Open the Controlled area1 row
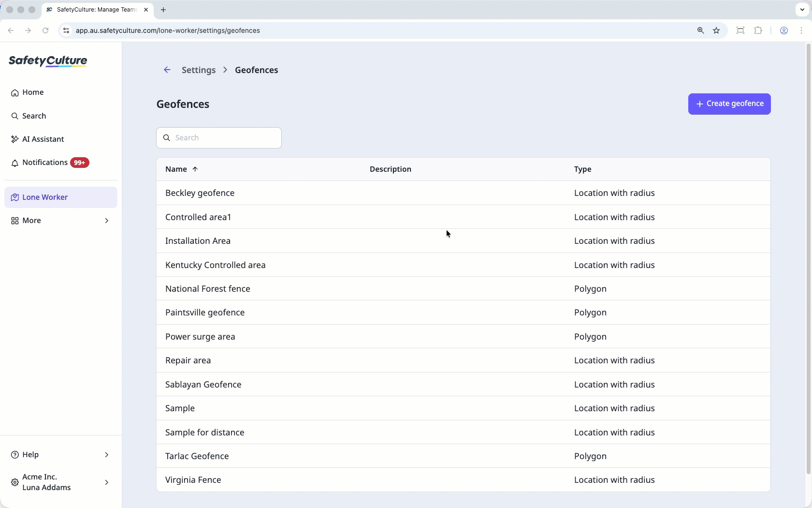Screen dimensions: 812x508 click(463, 217)
